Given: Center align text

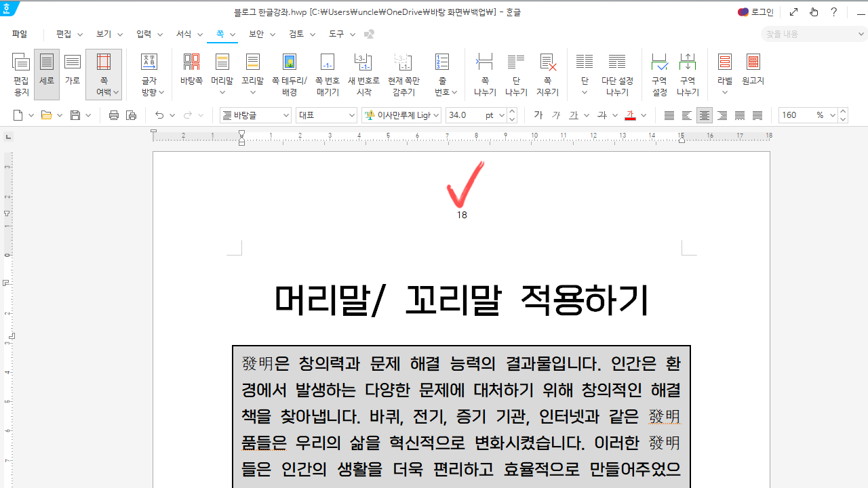Looking at the screenshot, I should [x=705, y=115].
